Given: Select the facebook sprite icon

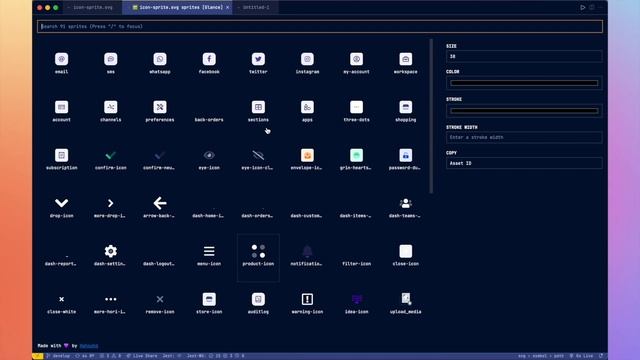Looking at the screenshot, I should [x=209, y=59].
